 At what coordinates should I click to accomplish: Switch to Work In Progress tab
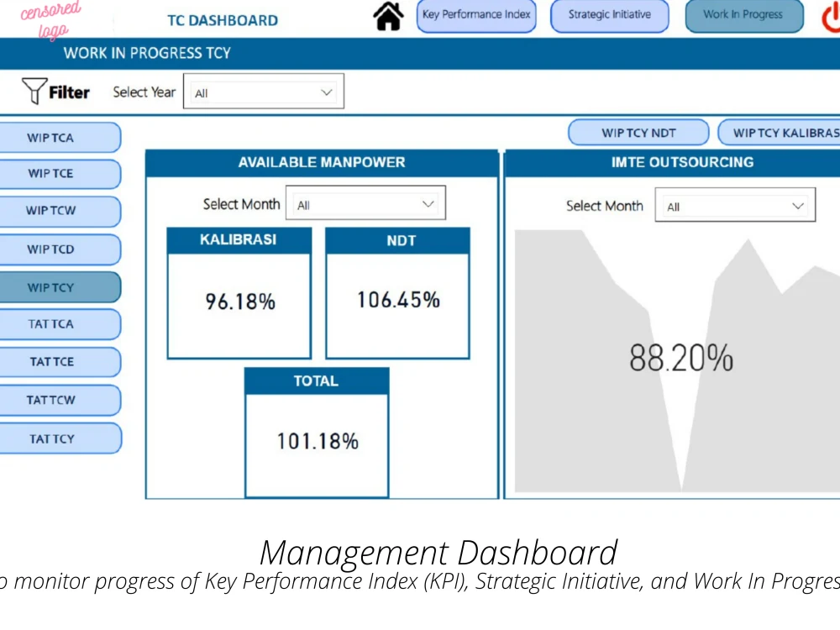pos(744,15)
